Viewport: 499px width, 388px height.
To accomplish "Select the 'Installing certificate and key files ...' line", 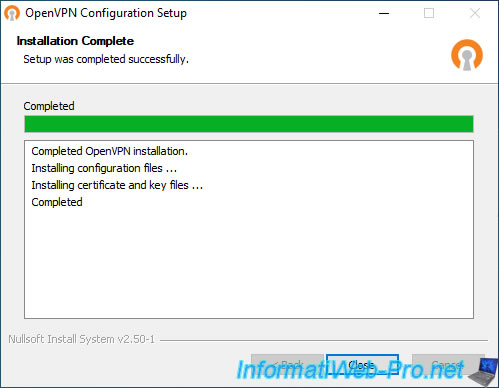I will click(x=117, y=185).
